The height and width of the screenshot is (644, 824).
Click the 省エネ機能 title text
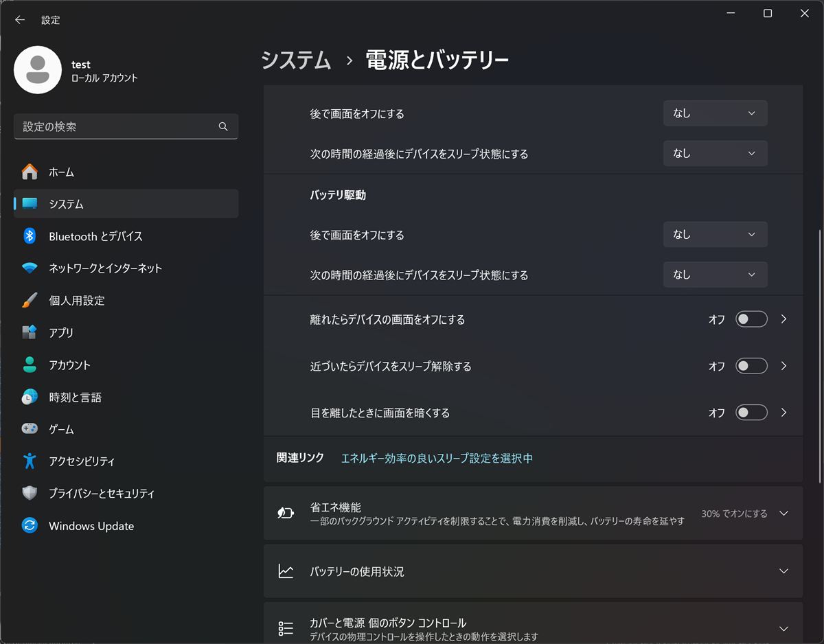tap(335, 507)
